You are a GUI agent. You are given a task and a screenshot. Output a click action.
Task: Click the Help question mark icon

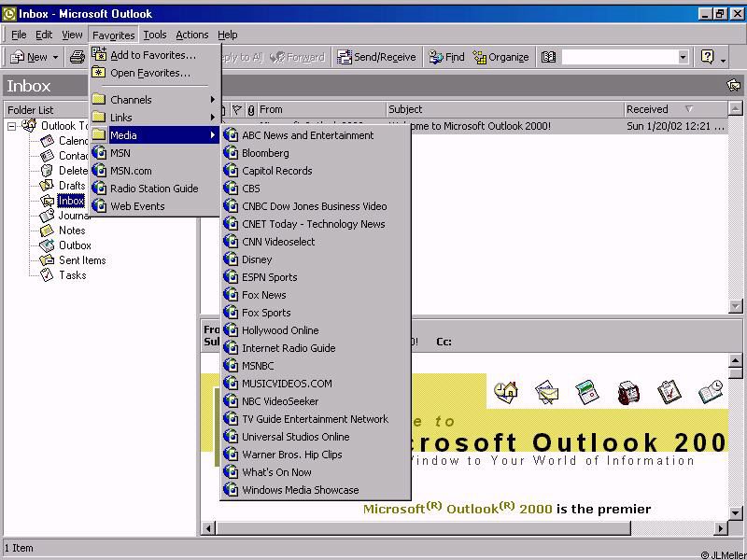click(707, 57)
